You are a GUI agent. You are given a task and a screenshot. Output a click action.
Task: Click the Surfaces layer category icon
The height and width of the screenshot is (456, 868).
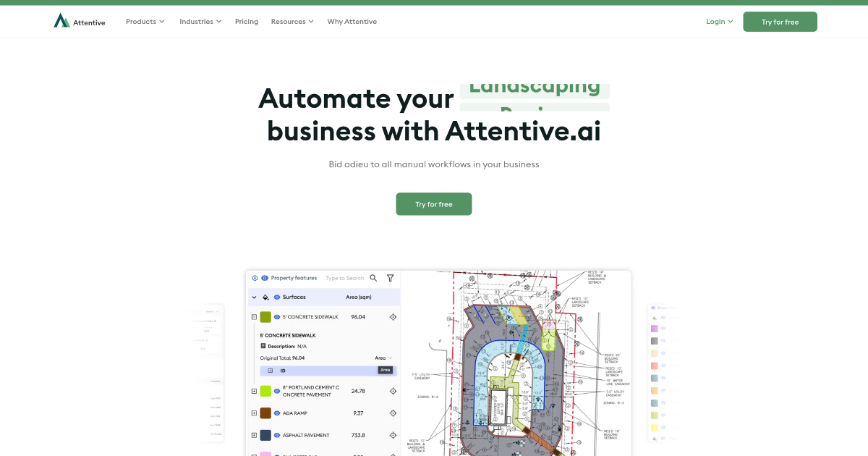[x=265, y=297]
